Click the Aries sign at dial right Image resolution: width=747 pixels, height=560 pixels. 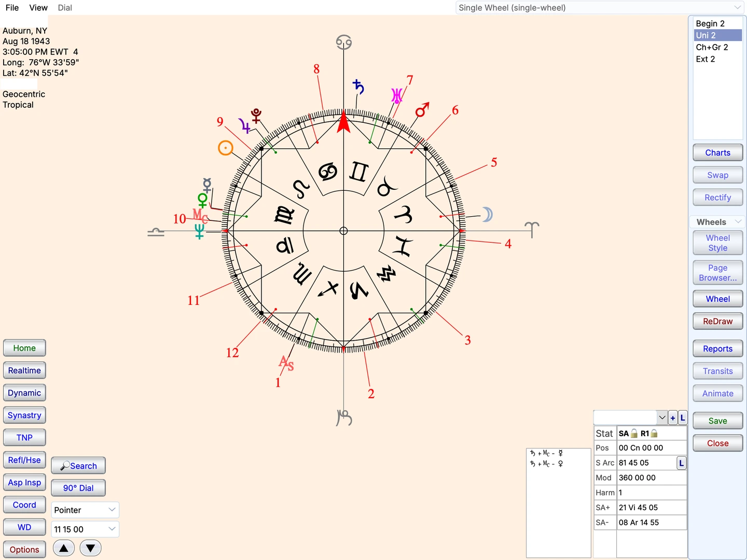[x=532, y=230]
